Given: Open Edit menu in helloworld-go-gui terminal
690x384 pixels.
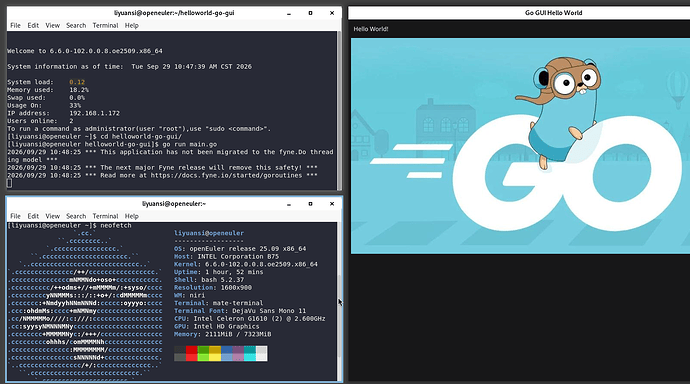Looking at the screenshot, I should 33,26.
